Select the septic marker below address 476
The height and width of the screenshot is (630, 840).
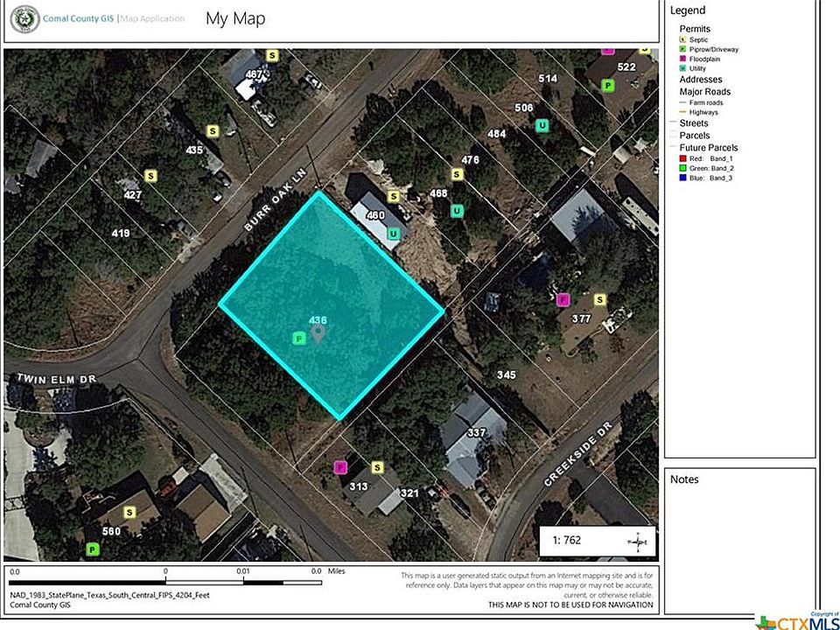coord(457,174)
